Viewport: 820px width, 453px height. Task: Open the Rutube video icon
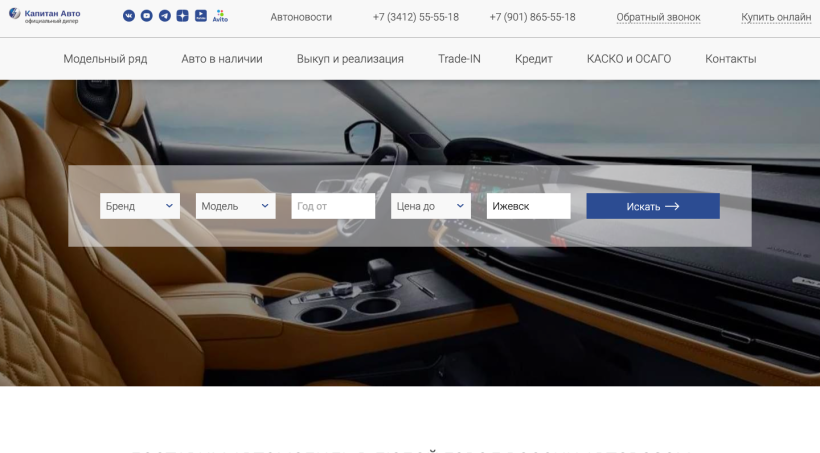coord(201,16)
